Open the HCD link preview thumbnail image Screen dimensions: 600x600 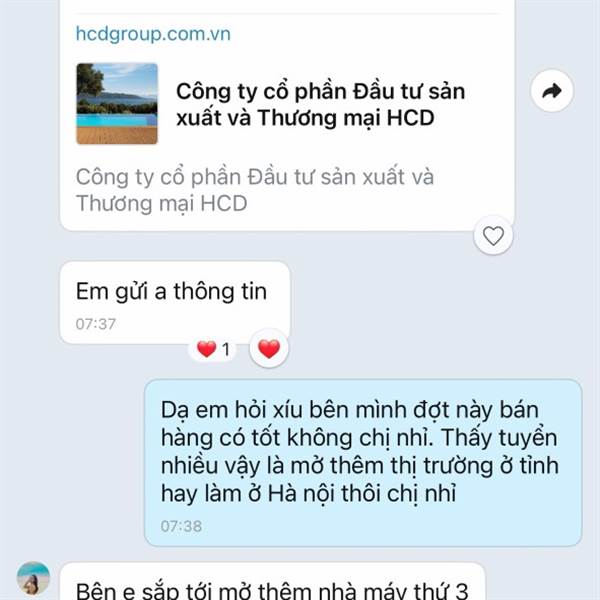[x=117, y=104]
